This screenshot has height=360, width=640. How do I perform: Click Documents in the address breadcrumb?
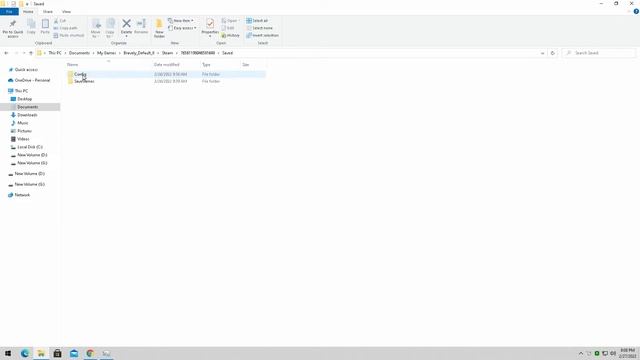click(x=79, y=53)
